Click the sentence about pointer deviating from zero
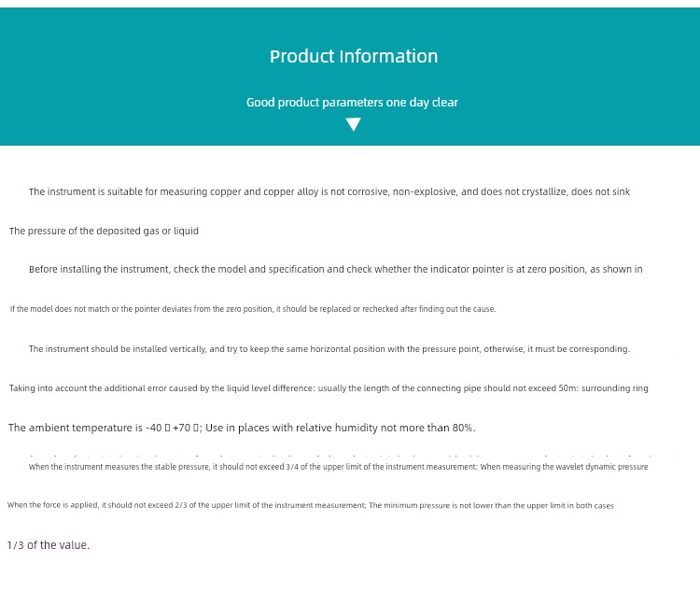This screenshot has width=700, height=591. point(253,309)
